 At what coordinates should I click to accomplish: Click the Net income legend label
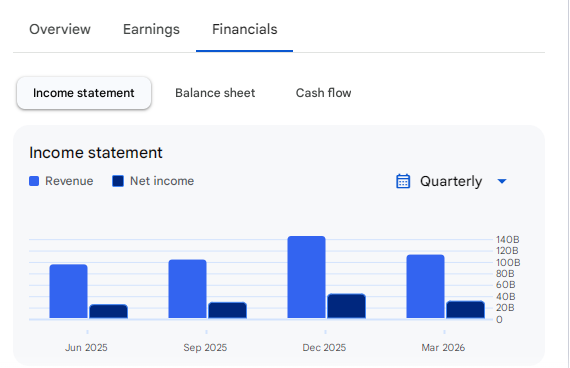pos(162,181)
